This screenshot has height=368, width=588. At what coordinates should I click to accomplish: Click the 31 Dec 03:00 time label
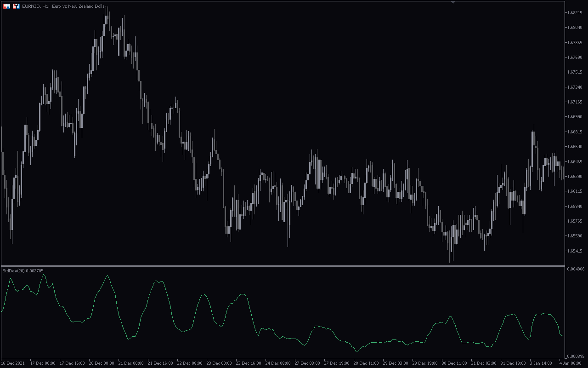[484, 363]
